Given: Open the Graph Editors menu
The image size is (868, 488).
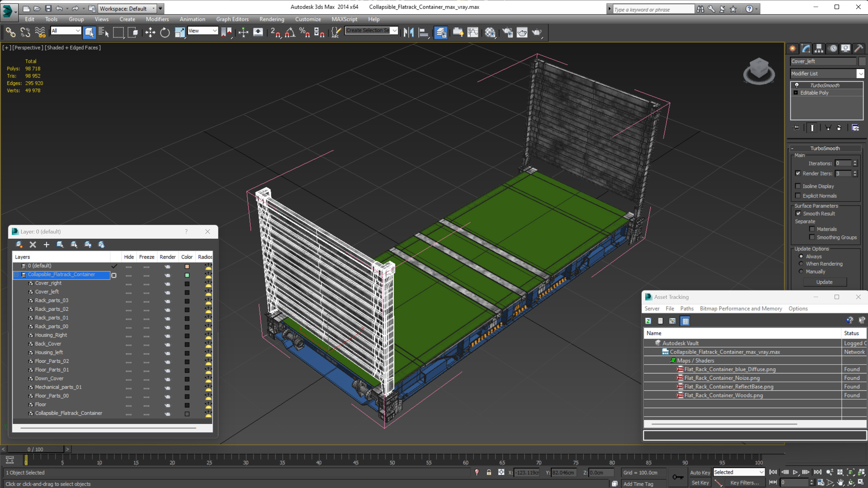Looking at the screenshot, I should [x=232, y=19].
